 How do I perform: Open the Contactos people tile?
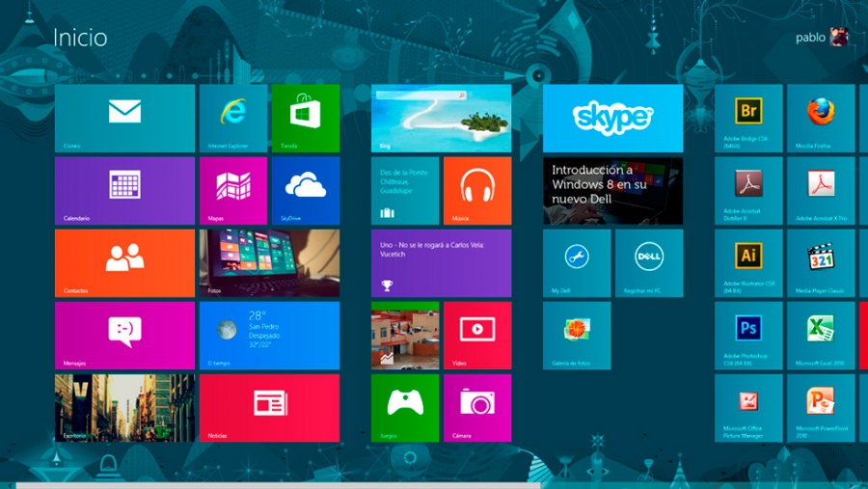124,263
